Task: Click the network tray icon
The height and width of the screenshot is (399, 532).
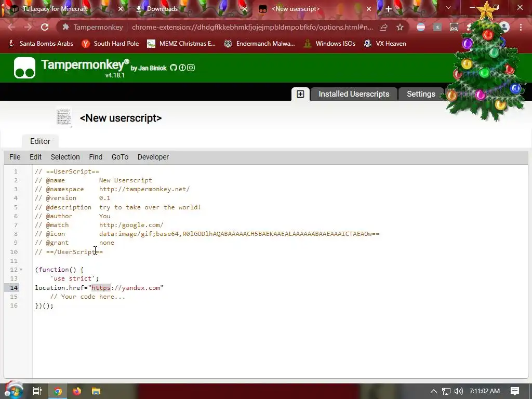Action: (x=446, y=391)
